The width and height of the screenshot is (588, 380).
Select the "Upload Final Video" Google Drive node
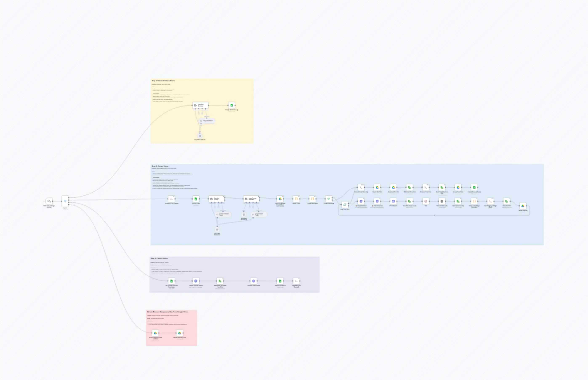point(458,188)
